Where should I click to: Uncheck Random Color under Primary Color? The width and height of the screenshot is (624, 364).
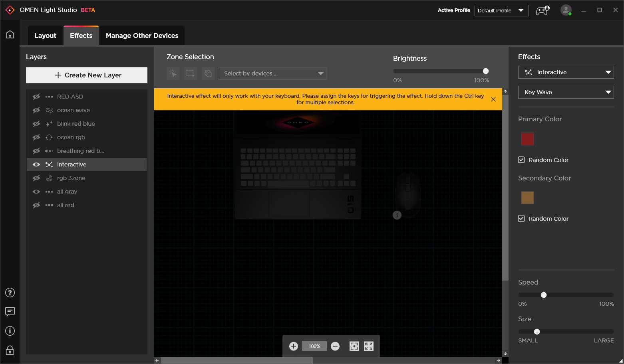[521, 160]
